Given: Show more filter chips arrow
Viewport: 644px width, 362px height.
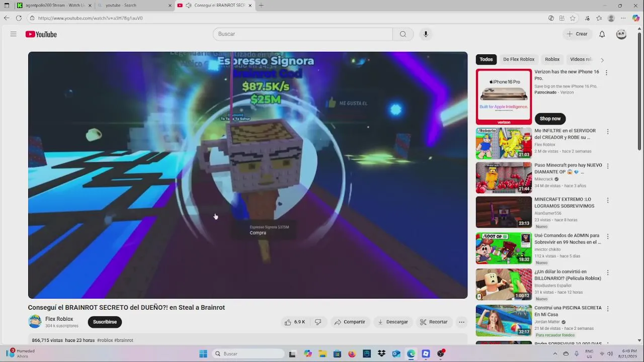Looking at the screenshot, I should pyautogui.click(x=602, y=60).
